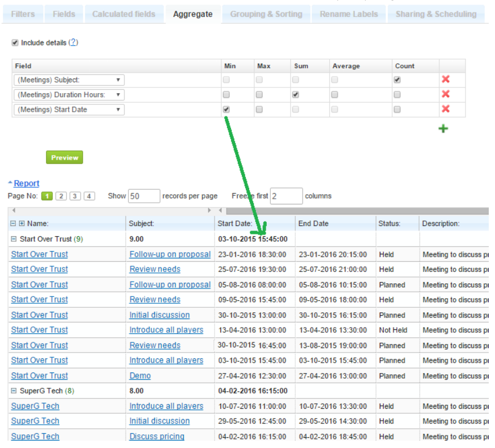495x448 pixels.
Task: Click the records per page input
Action: pos(144,196)
